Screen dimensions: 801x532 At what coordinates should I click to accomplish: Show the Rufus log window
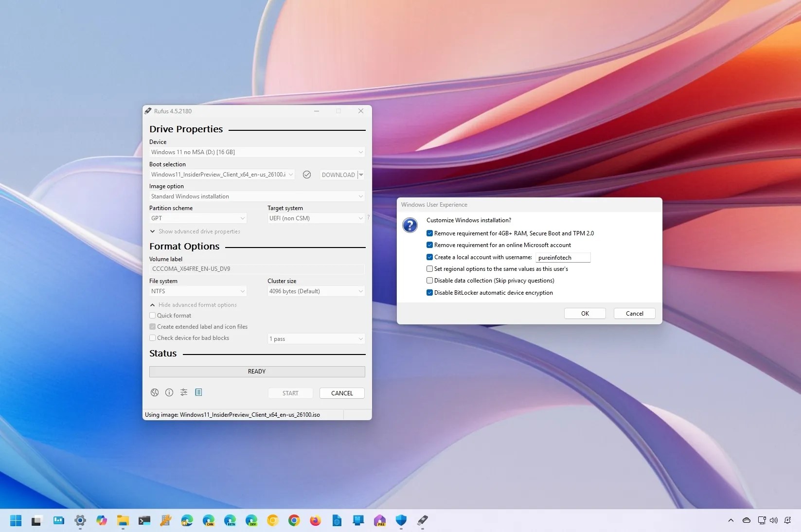(x=198, y=392)
